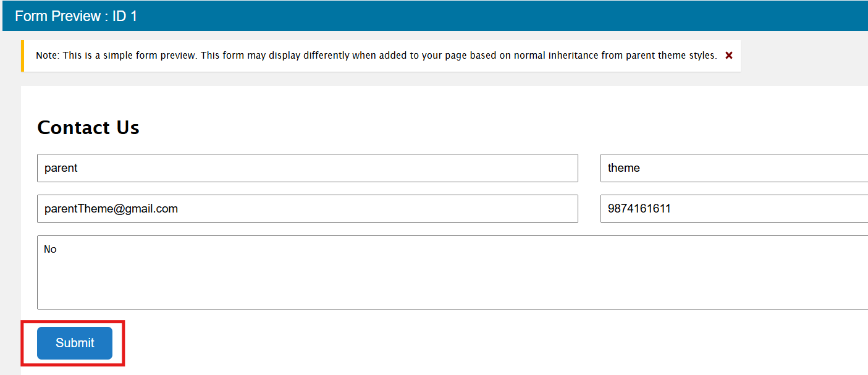Screen dimensions: 868x375
Task: Place cursor on 'parent' text in first field
Action: click(x=61, y=168)
